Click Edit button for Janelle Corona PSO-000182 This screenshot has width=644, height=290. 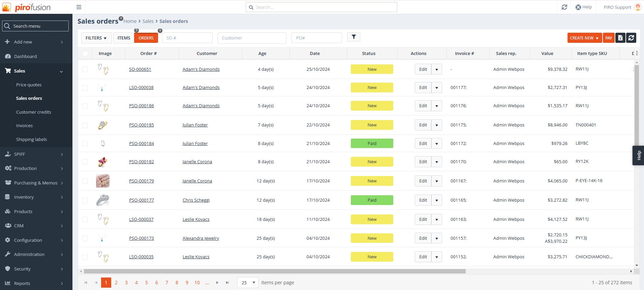tap(423, 162)
